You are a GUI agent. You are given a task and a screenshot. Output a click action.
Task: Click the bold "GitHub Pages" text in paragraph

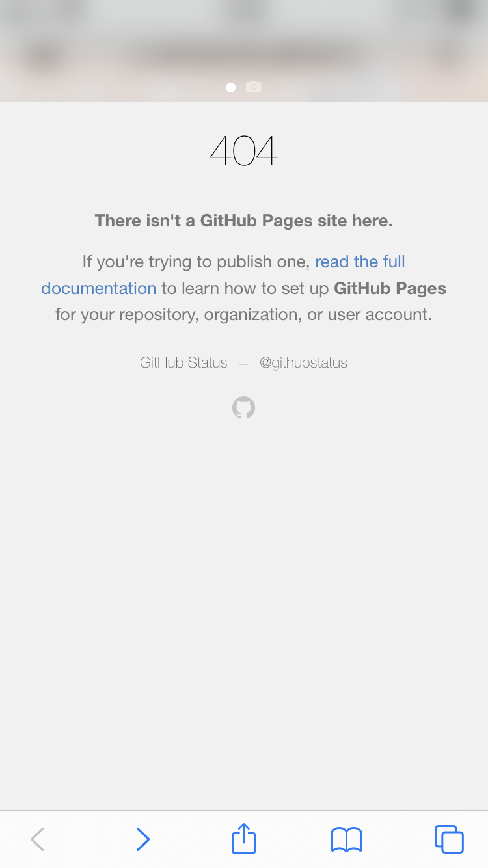coord(390,288)
